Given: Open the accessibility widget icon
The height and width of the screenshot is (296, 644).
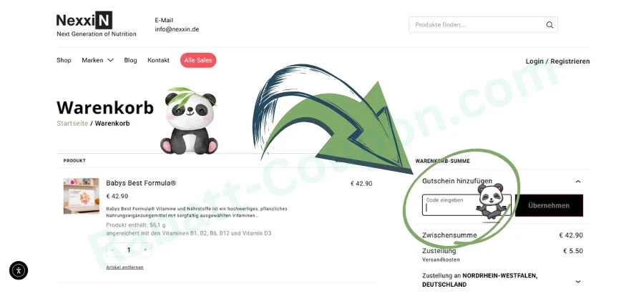Looking at the screenshot, I should (19, 270).
